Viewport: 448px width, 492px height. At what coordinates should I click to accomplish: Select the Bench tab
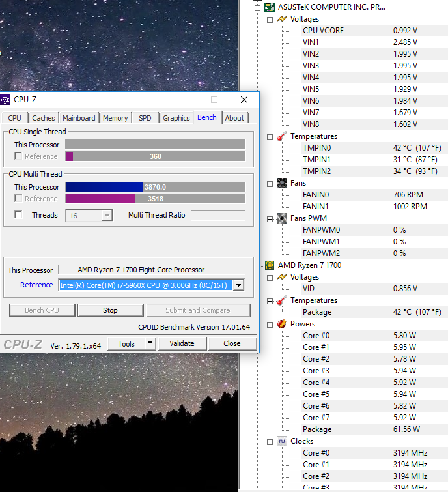pyautogui.click(x=207, y=117)
